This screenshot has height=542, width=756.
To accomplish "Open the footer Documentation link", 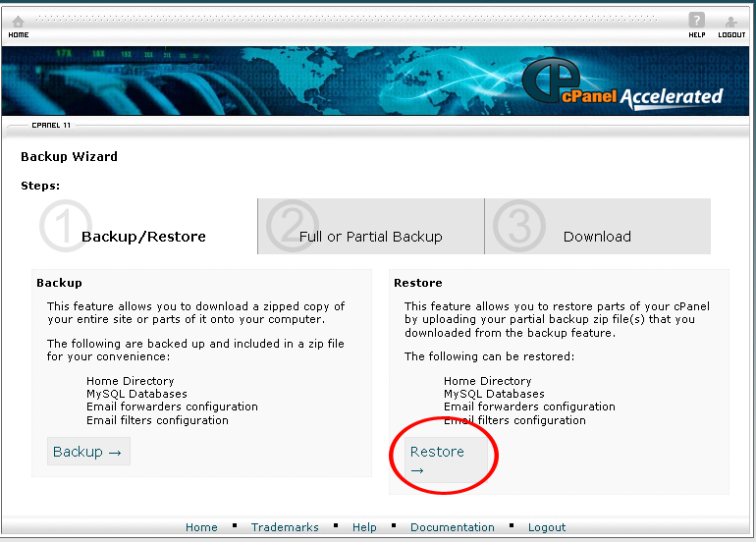I will tap(453, 527).
